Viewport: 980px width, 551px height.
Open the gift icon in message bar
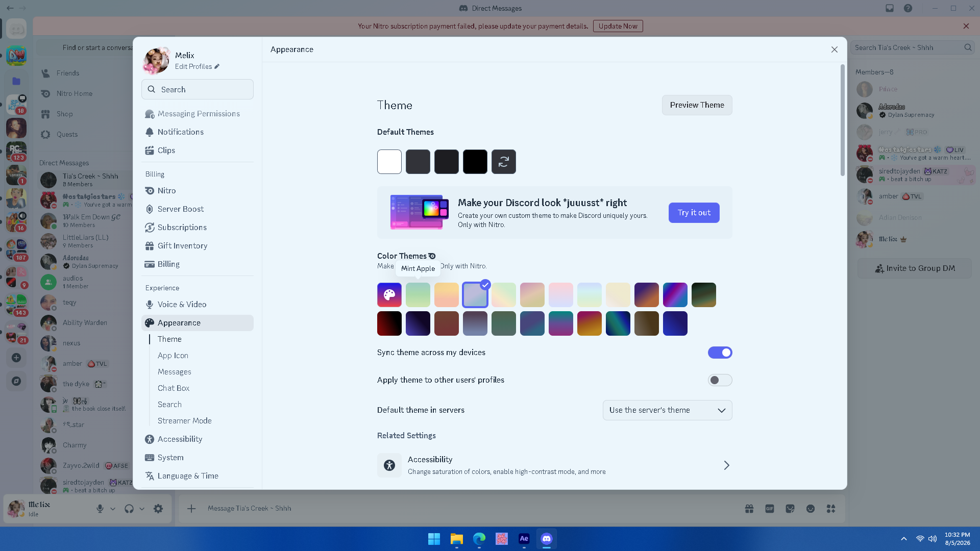pyautogui.click(x=749, y=509)
